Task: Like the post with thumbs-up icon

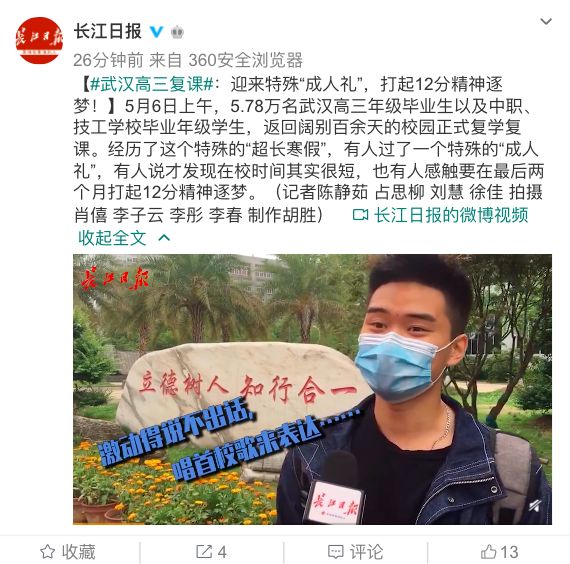Action: (489, 552)
